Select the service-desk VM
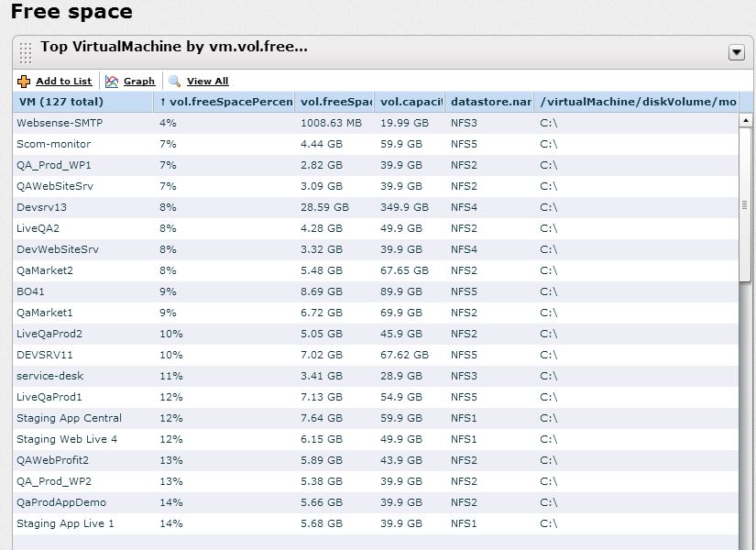Image resolution: width=756 pixels, height=550 pixels. coord(49,376)
